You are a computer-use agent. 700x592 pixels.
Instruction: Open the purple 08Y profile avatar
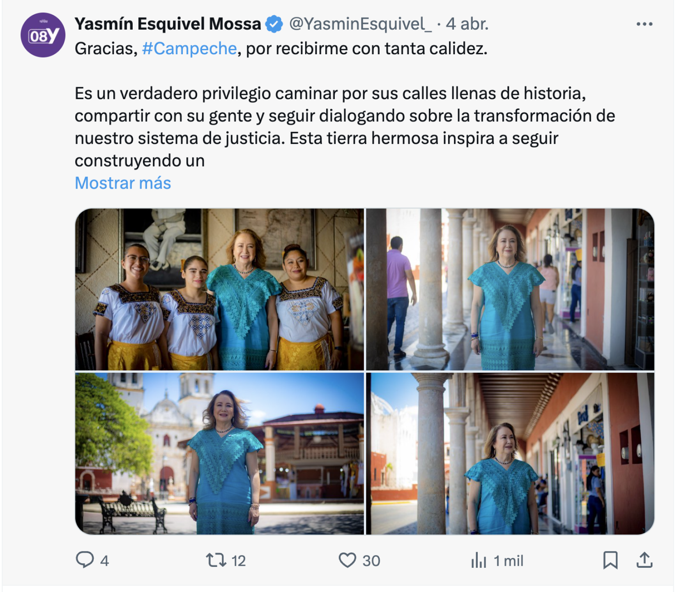coord(43,35)
